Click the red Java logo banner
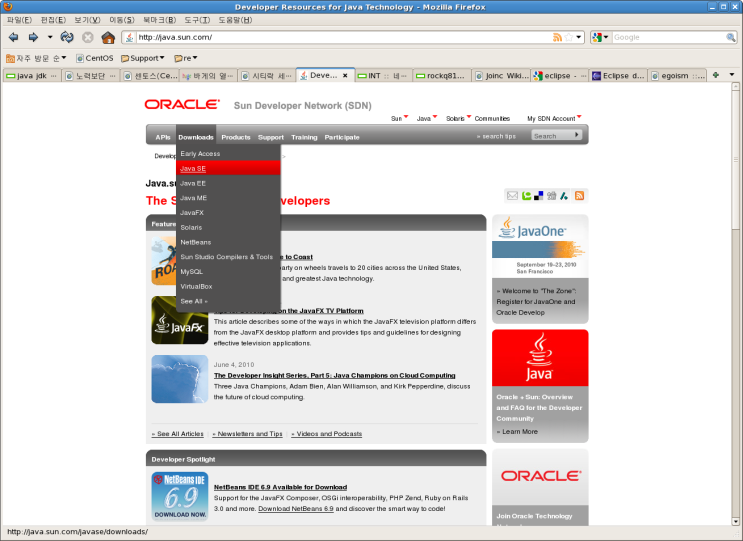The width and height of the screenshot is (743, 541). (540, 358)
